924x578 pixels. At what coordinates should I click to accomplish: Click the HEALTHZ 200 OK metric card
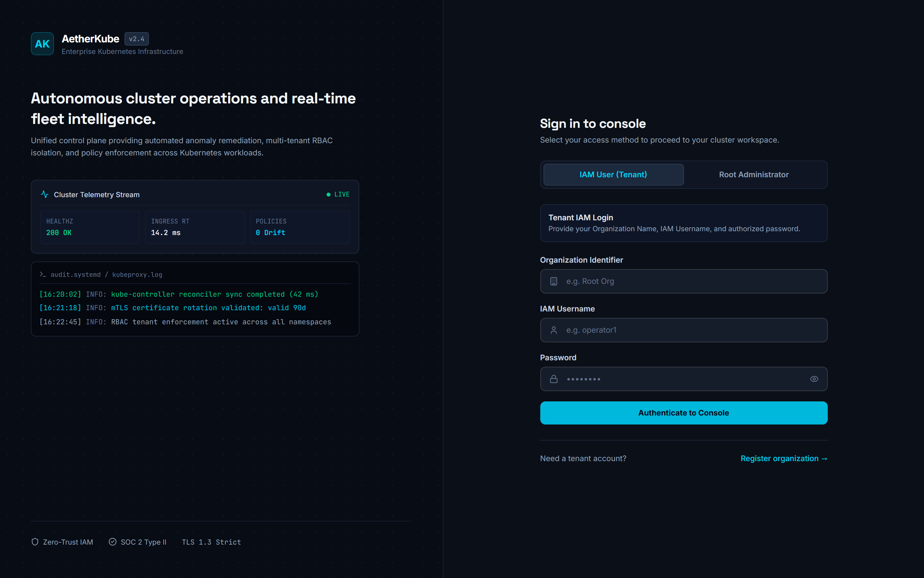(90, 227)
